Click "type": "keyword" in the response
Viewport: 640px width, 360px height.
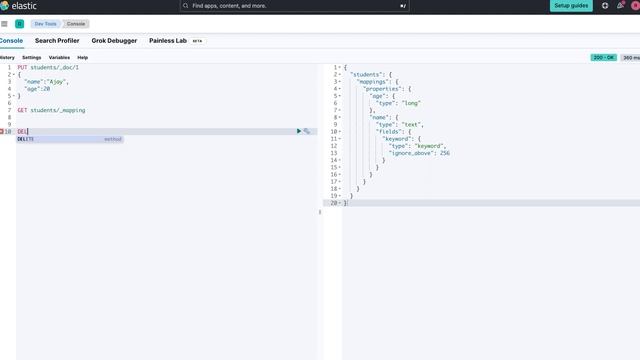418,146
